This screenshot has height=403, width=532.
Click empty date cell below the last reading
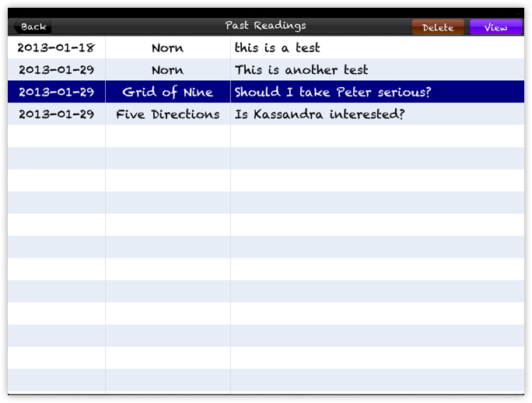[55, 136]
